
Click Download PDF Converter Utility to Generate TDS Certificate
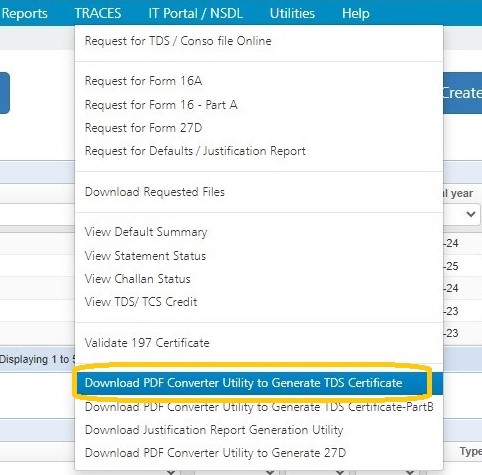tap(259, 383)
